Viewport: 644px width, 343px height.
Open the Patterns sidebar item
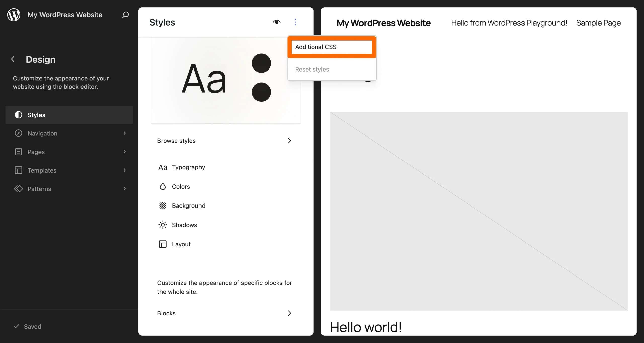click(x=69, y=189)
